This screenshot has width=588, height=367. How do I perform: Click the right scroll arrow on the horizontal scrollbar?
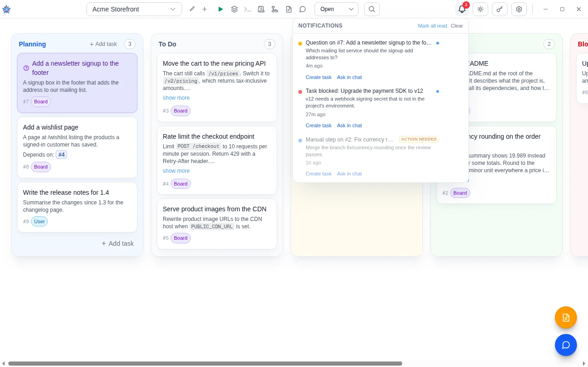(x=584, y=363)
